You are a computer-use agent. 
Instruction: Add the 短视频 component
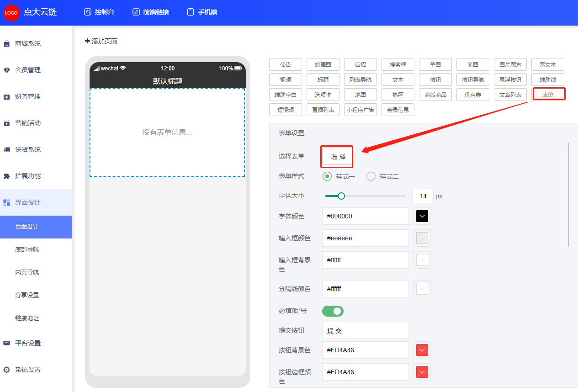(x=286, y=110)
